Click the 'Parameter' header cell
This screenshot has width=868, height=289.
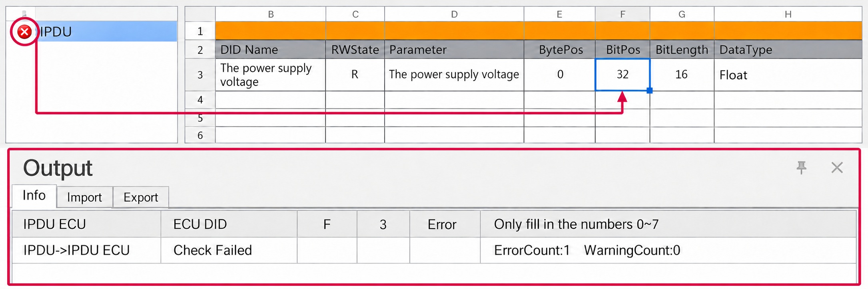454,49
